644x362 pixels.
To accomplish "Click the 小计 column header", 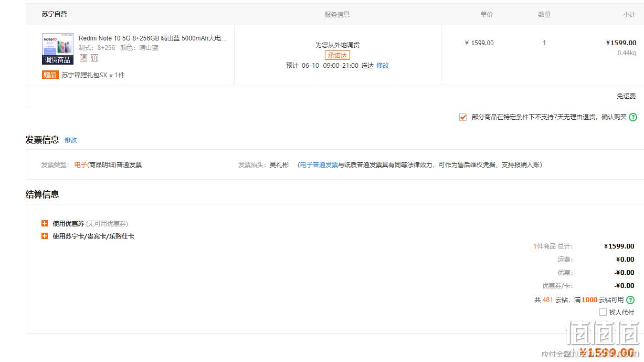I will click(x=629, y=15).
